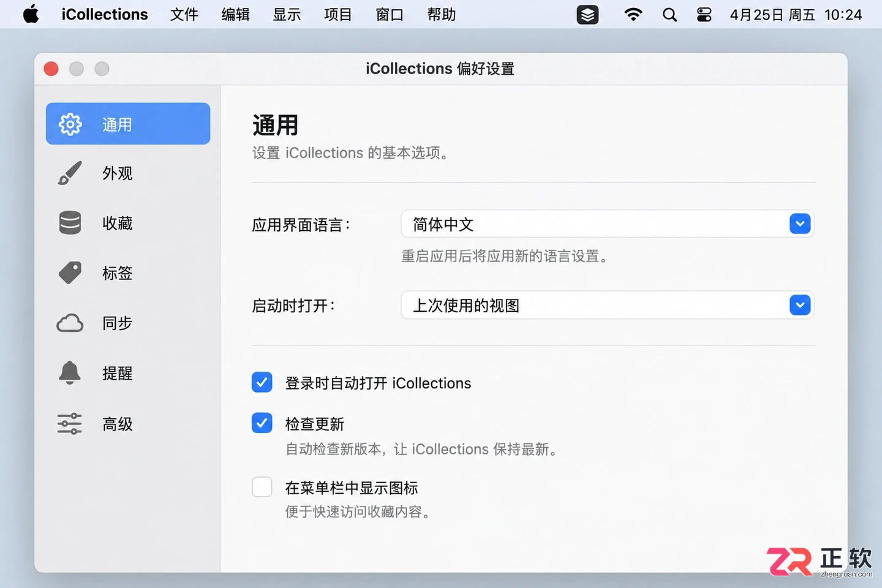Open the Wi-Fi status menu
The width and height of the screenshot is (882, 588).
click(633, 15)
